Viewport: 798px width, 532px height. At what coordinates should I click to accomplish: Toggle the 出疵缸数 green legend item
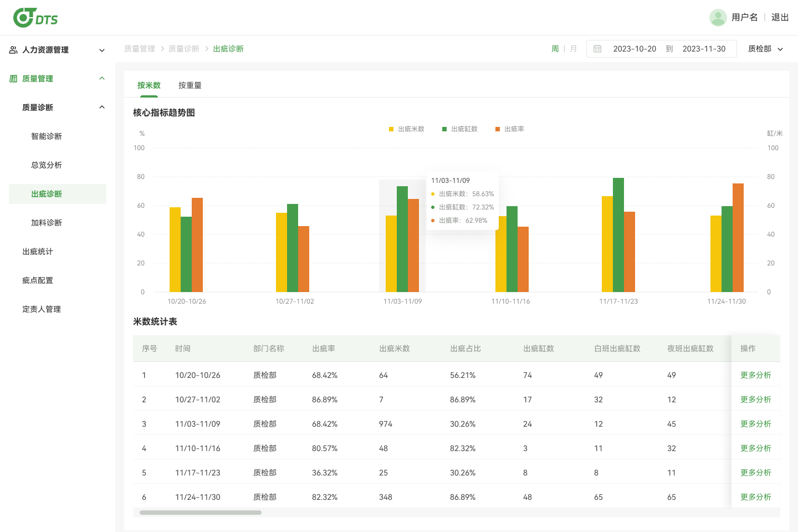click(459, 129)
